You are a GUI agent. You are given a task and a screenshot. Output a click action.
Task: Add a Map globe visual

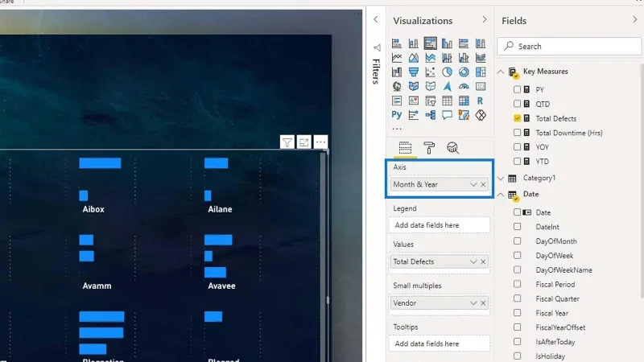[397, 86]
